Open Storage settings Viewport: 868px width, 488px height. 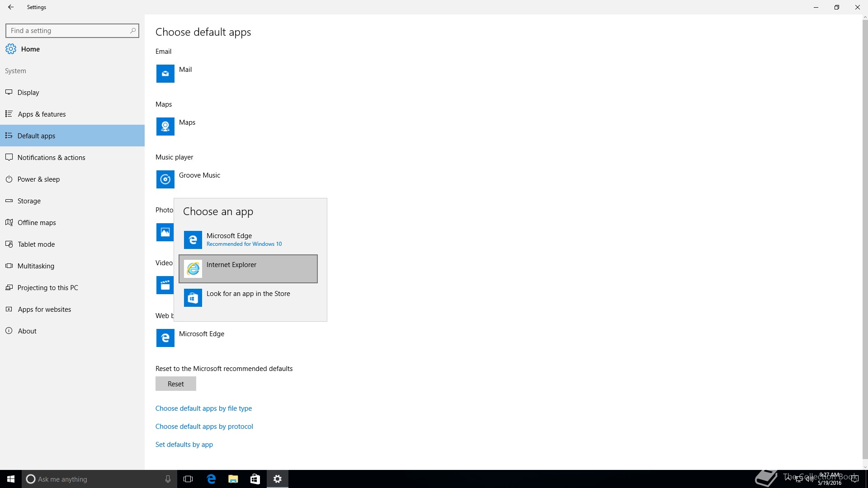[x=72, y=201]
